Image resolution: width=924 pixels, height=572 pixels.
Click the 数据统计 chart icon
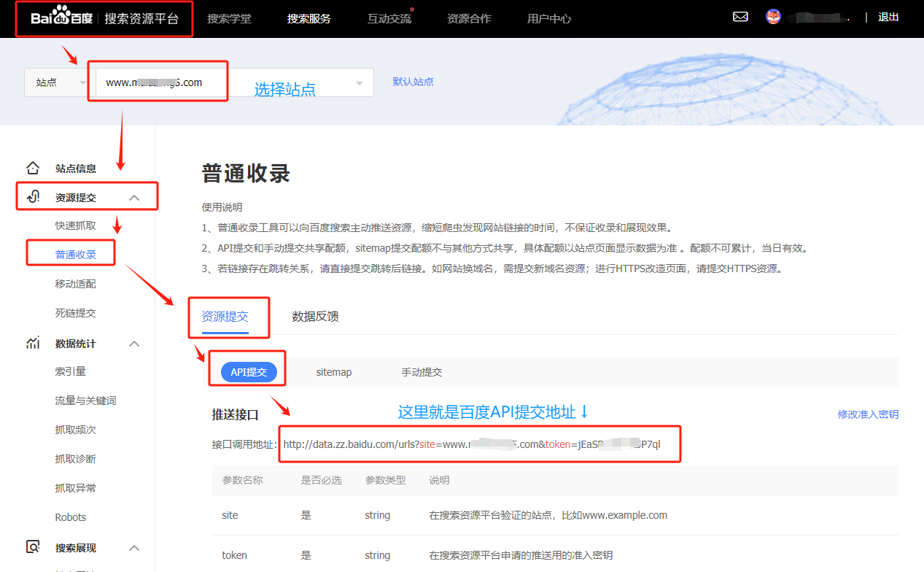tap(33, 344)
